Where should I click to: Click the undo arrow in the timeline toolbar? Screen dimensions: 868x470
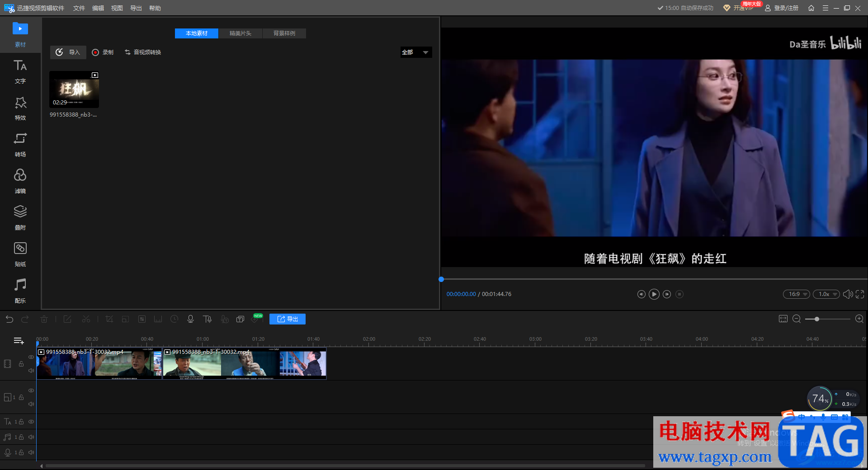point(9,319)
